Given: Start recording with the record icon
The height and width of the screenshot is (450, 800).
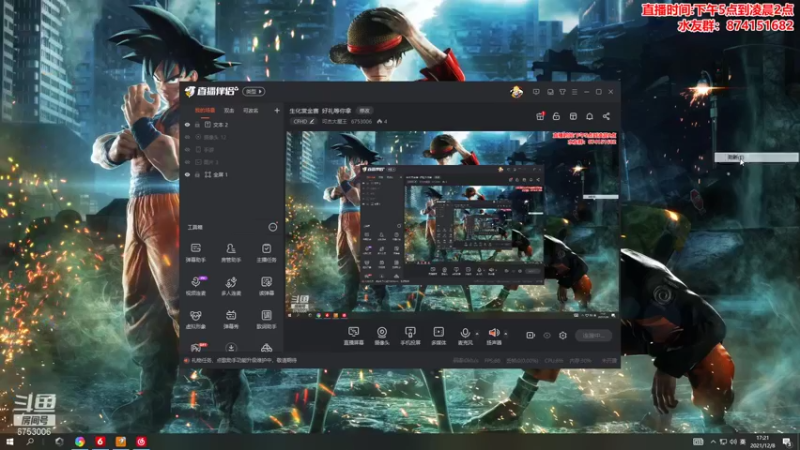Looking at the screenshot, I should [x=531, y=335].
